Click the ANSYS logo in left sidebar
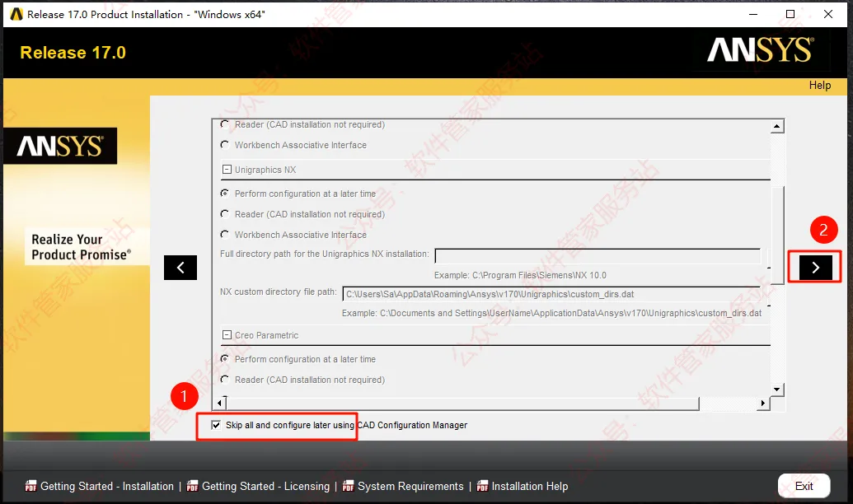The height and width of the screenshot is (504, 853). pyautogui.click(x=60, y=146)
